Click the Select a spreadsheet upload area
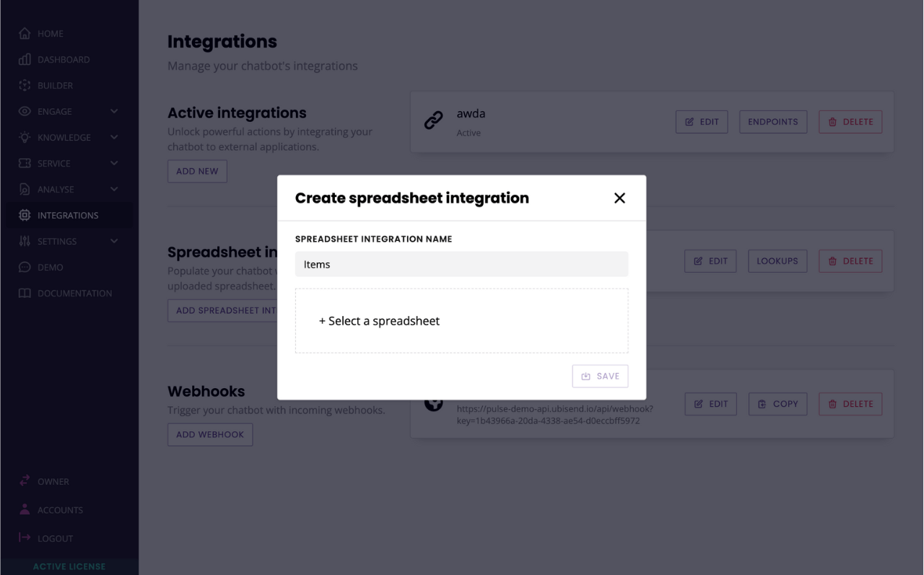The image size is (924, 575). click(461, 321)
